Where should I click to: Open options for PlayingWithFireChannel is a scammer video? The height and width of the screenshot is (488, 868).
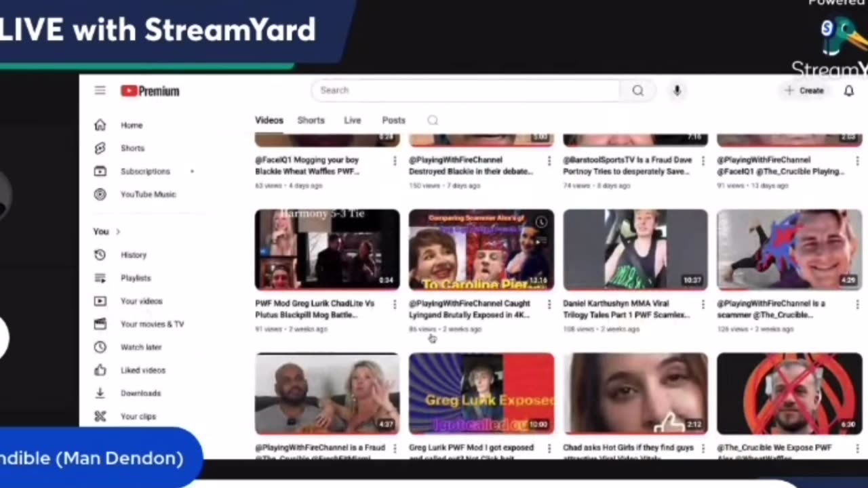pyautogui.click(x=857, y=304)
